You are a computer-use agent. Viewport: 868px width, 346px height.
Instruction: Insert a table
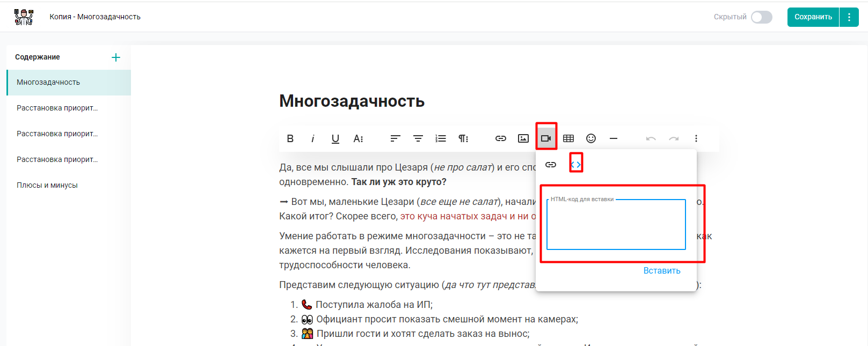click(x=568, y=138)
